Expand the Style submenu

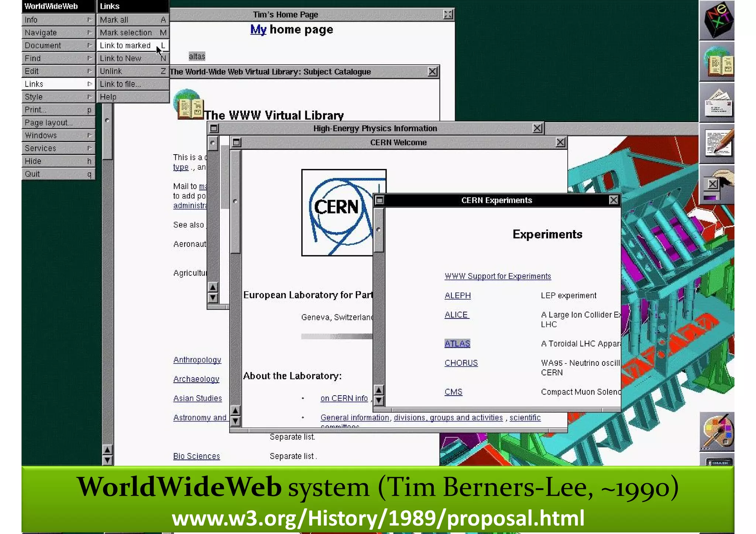(x=58, y=97)
